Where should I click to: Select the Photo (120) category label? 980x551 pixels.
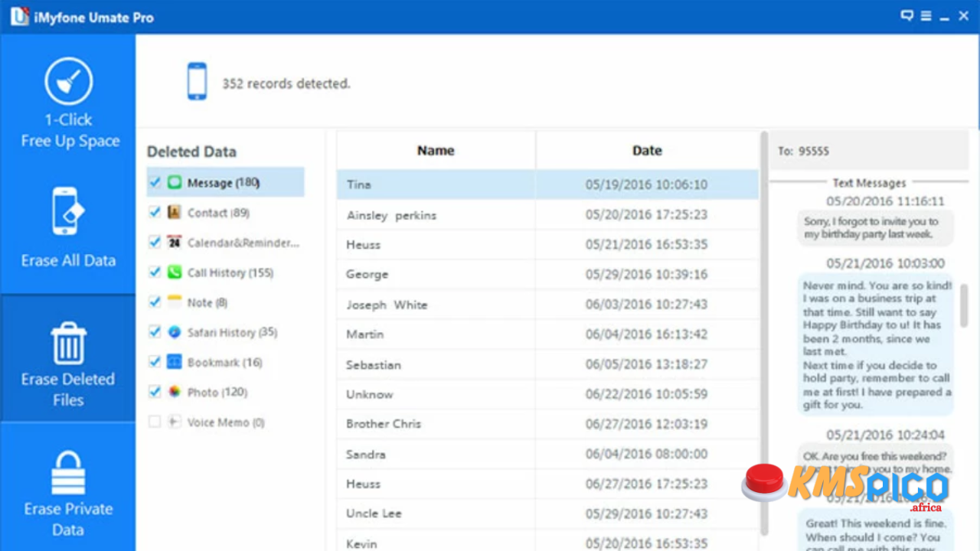pyautogui.click(x=217, y=392)
